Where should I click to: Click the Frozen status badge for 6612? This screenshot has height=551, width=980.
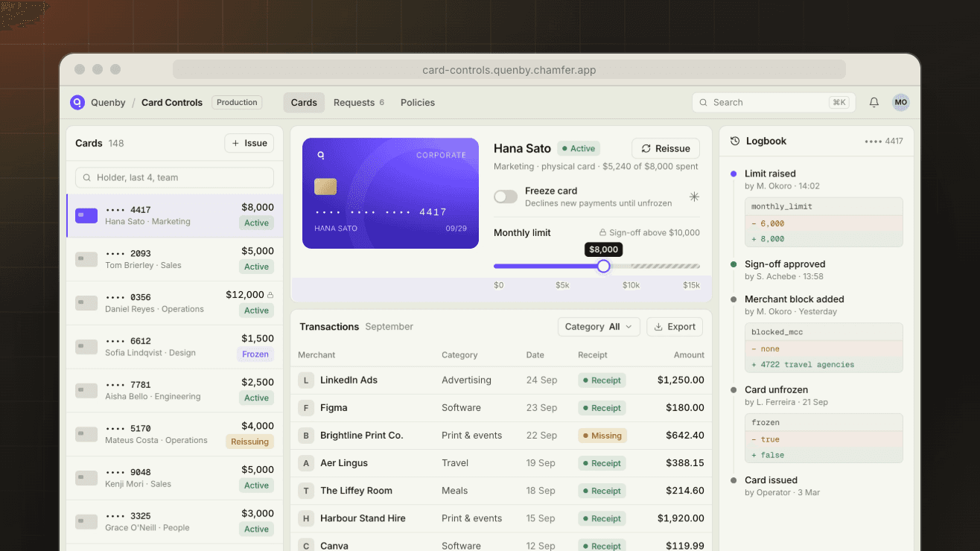pyautogui.click(x=255, y=354)
